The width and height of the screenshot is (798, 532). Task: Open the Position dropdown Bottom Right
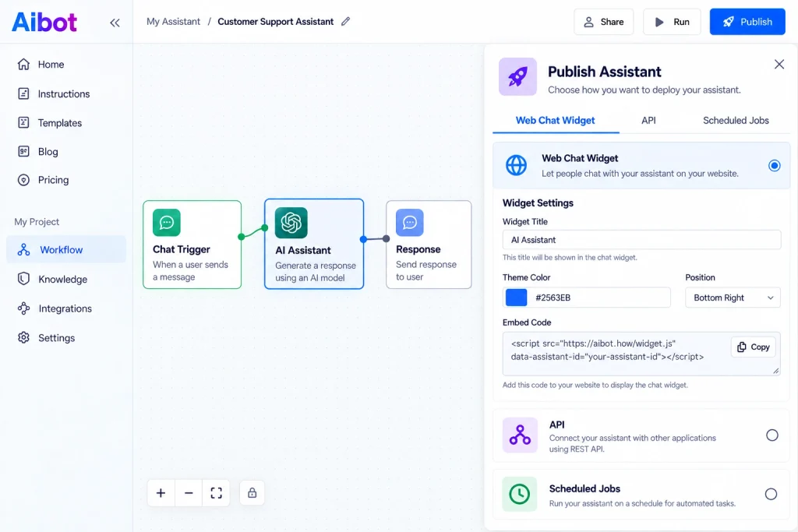(x=733, y=298)
